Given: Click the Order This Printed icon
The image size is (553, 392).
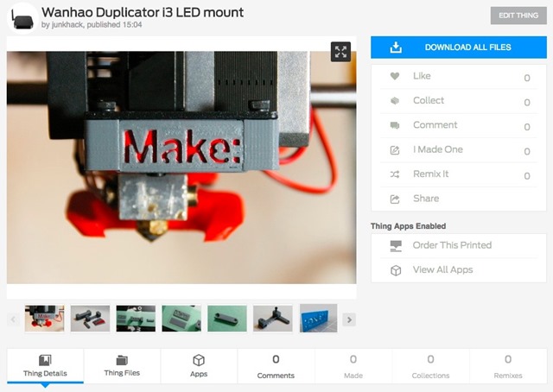Looking at the screenshot, I should point(396,246).
